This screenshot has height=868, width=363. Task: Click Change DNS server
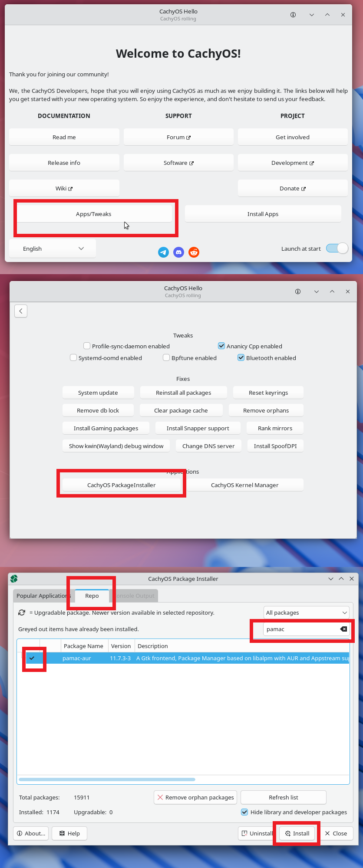click(x=208, y=446)
